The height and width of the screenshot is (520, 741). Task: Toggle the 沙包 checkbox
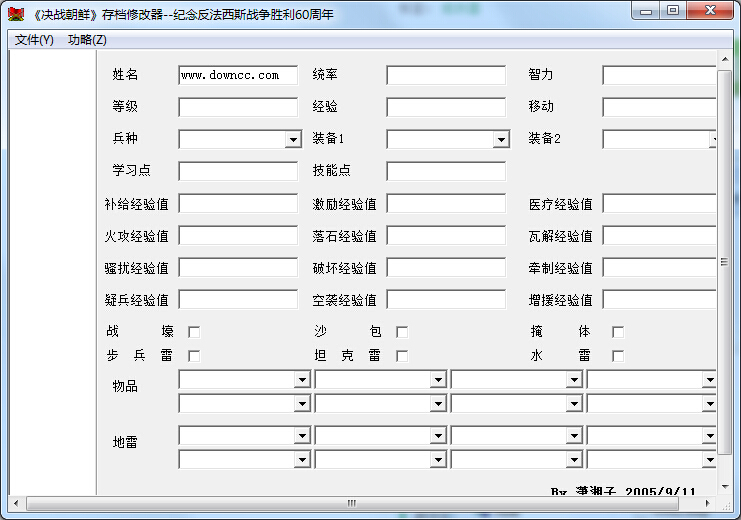(x=402, y=332)
